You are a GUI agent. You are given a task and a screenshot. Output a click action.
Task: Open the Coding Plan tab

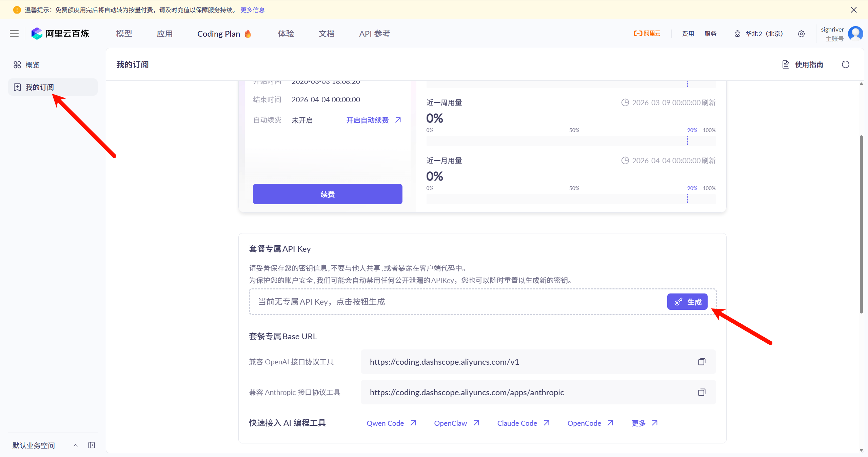point(224,34)
